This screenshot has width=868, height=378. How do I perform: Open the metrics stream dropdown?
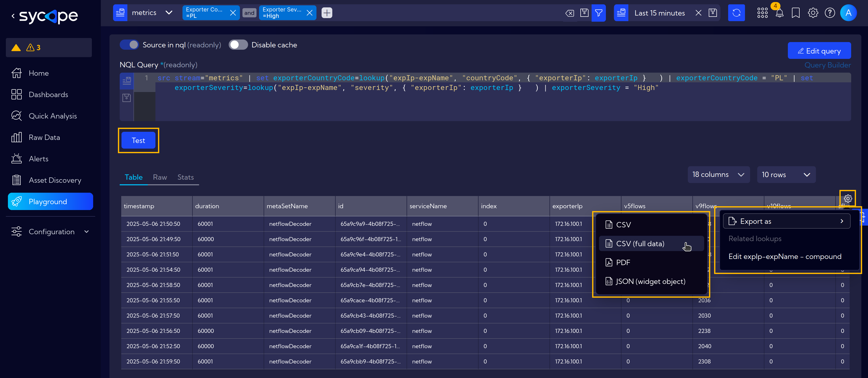(x=152, y=13)
